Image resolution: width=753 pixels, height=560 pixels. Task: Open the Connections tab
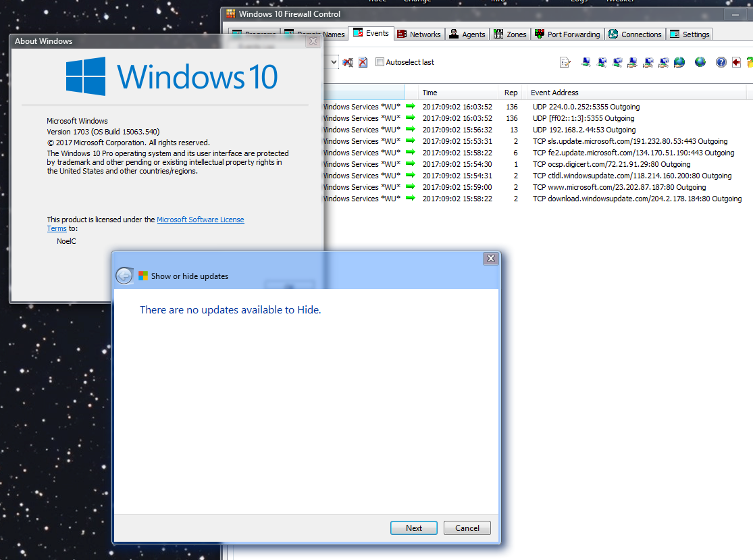point(635,34)
